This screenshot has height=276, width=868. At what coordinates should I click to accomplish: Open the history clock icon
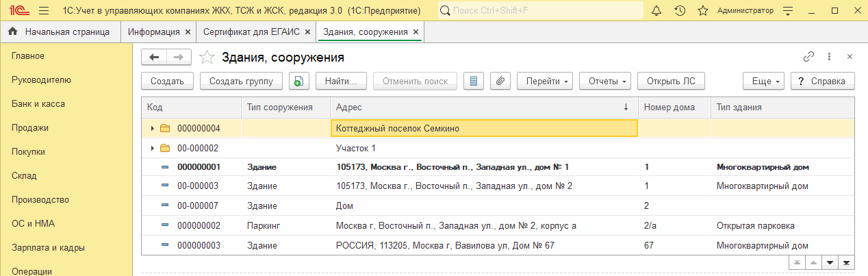coord(680,11)
